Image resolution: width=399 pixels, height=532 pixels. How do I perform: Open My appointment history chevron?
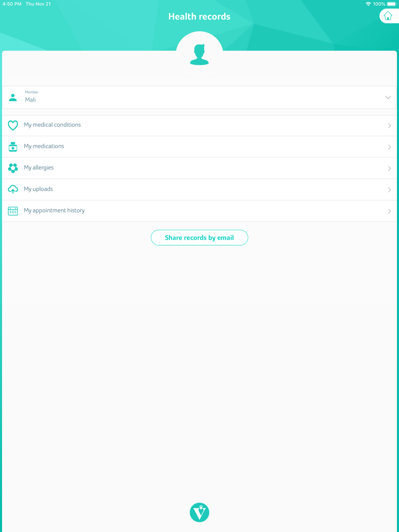click(x=389, y=211)
